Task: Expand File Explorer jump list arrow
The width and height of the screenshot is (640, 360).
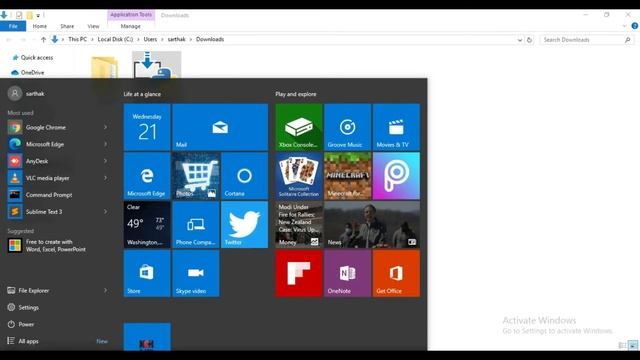Action: (x=105, y=290)
